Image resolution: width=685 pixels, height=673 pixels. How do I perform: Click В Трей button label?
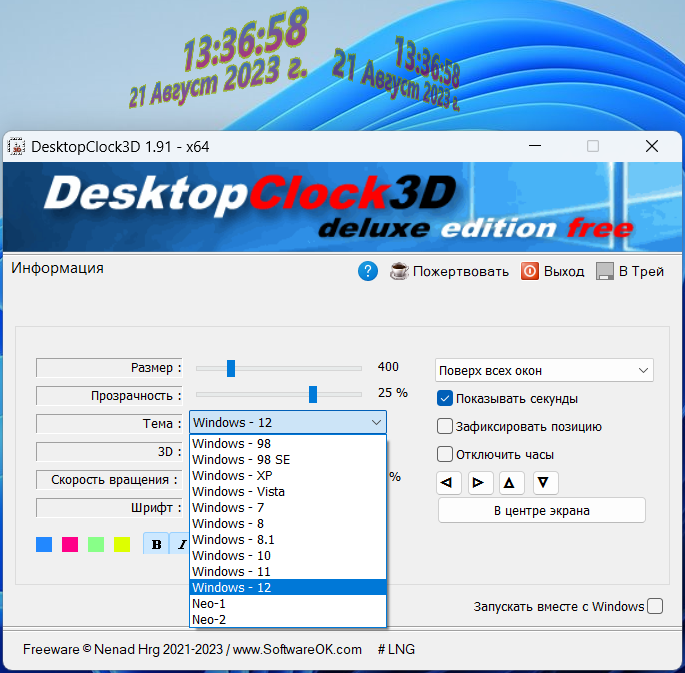(641, 272)
